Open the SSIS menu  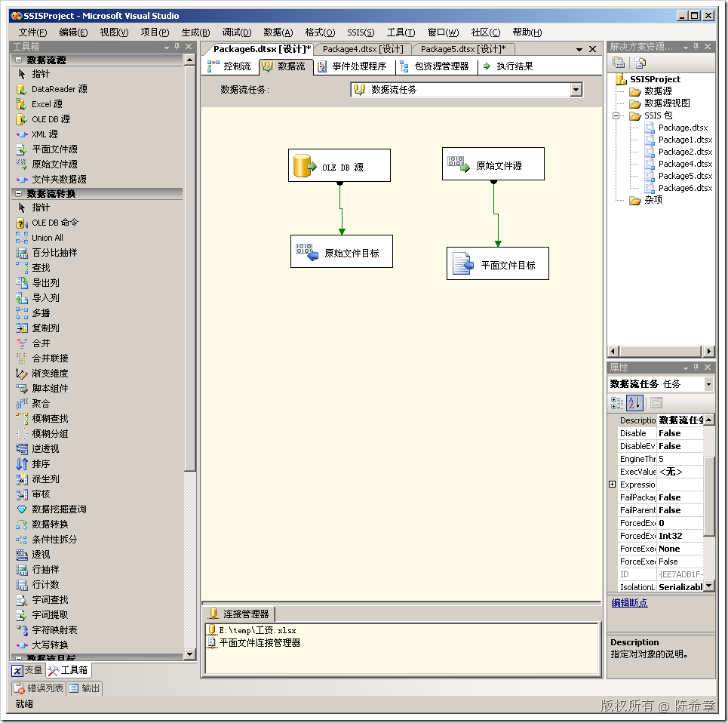[x=361, y=32]
